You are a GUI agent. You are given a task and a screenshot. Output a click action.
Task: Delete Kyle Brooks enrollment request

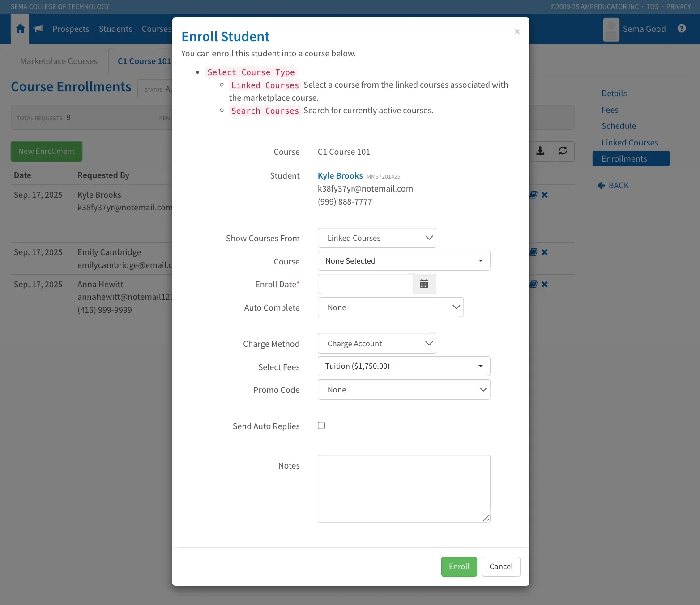tap(545, 195)
